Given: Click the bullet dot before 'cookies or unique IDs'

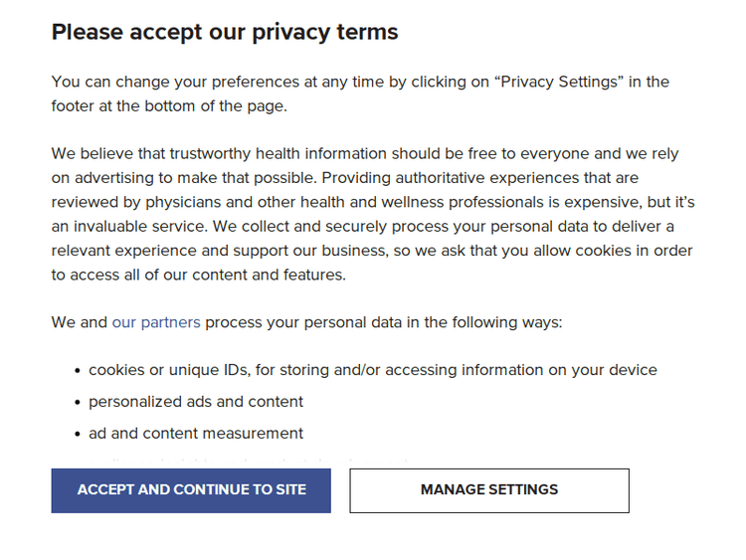Looking at the screenshot, I should pyautogui.click(x=78, y=371).
